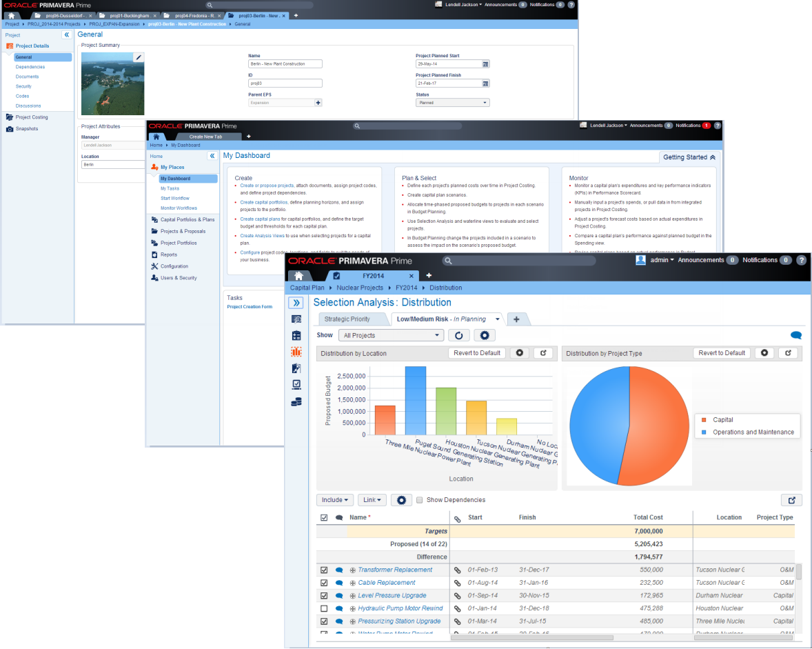Open settings gear next to the refresh button

pos(485,336)
